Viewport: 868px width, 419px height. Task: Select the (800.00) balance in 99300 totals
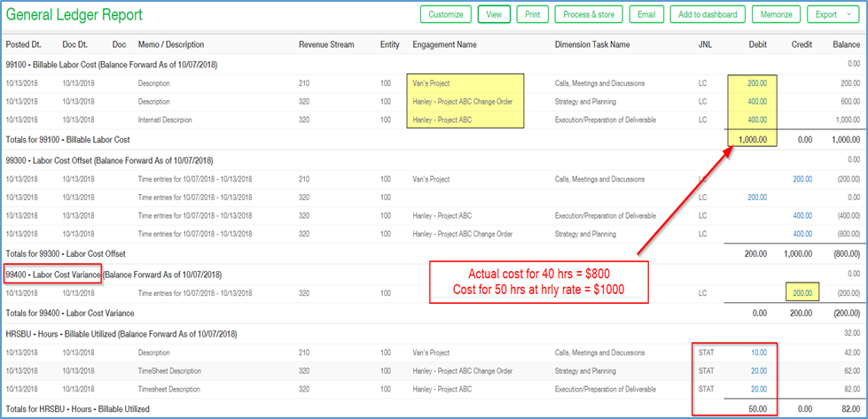tap(847, 253)
